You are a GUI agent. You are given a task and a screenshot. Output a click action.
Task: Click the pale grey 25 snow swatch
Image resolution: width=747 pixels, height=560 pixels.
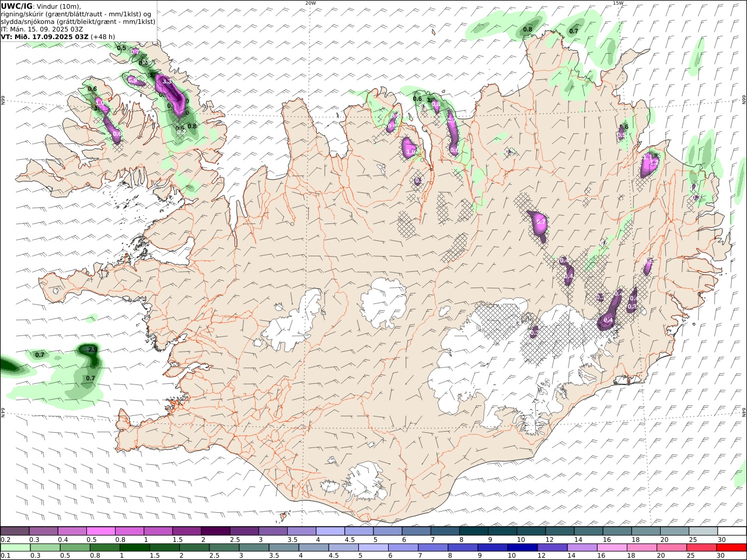click(x=703, y=531)
